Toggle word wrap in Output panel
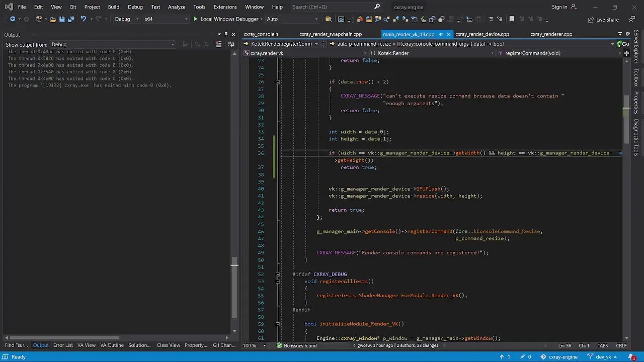Screen dimensions: 644x362 (231, 44)
